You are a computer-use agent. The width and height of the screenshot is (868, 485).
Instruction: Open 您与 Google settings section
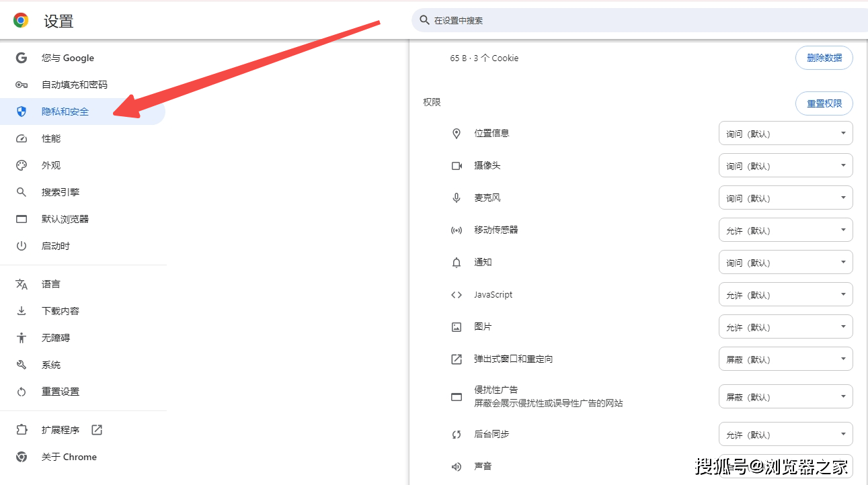(83, 58)
